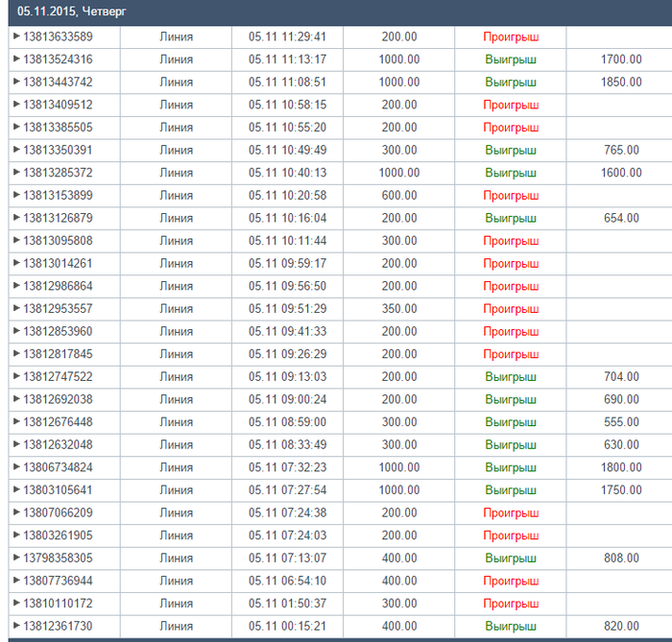The image size is (672, 642).
Task: Expand bet row 13813409512
Action: 16,104
